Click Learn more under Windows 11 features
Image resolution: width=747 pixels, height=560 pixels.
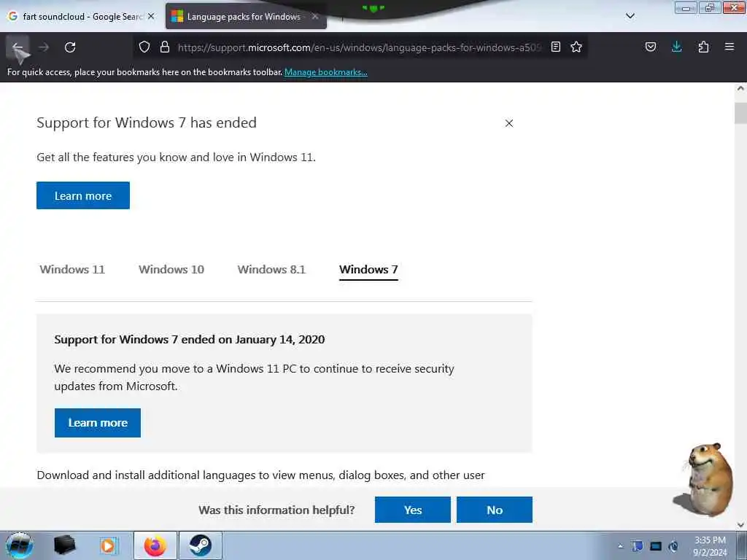tap(83, 195)
